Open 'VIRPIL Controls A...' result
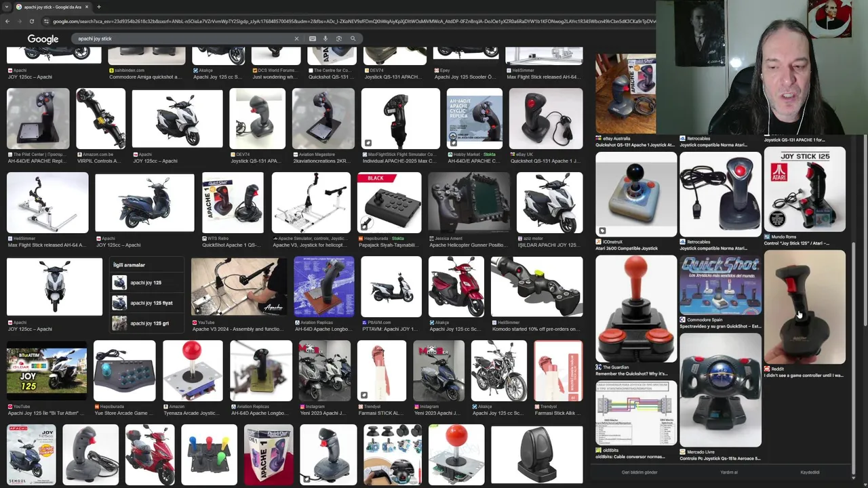This screenshot has width=868, height=488. coord(100,126)
